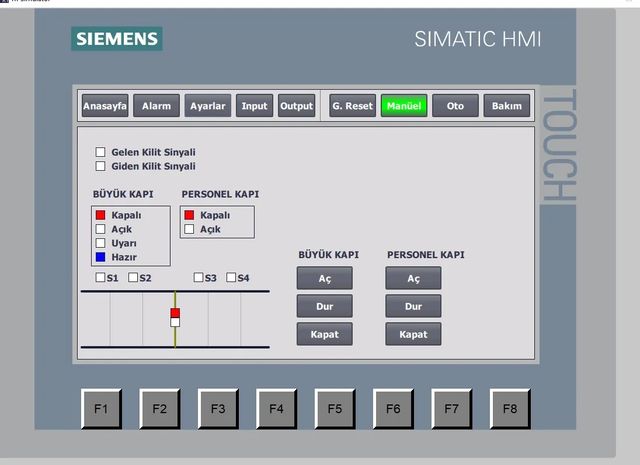Select the green Manüel mode button
The image size is (640, 465).
tap(404, 106)
